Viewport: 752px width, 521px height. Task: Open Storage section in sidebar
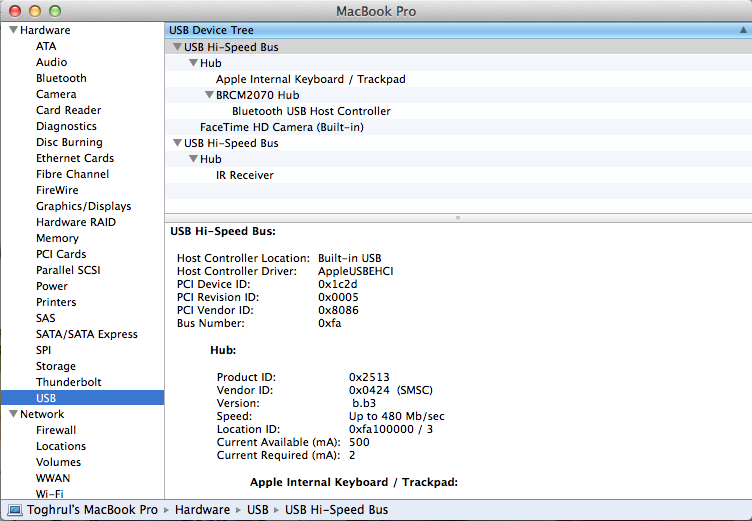pyautogui.click(x=56, y=366)
